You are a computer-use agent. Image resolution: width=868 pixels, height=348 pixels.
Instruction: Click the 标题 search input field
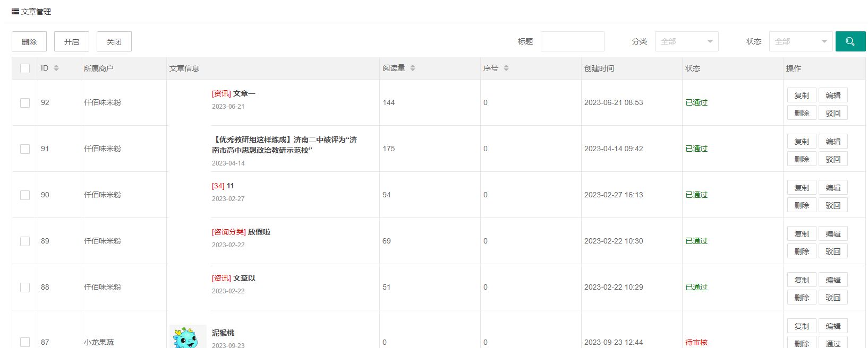pos(572,41)
